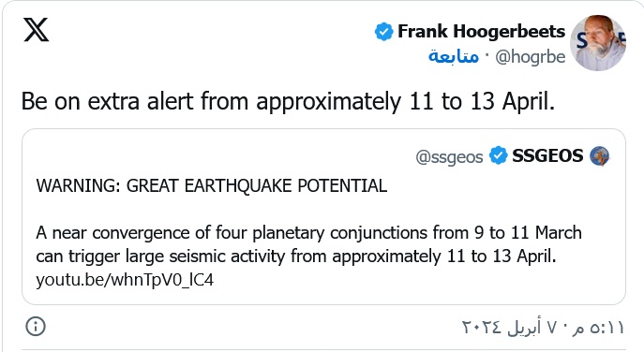Click the SSGEOS account name

point(547,156)
